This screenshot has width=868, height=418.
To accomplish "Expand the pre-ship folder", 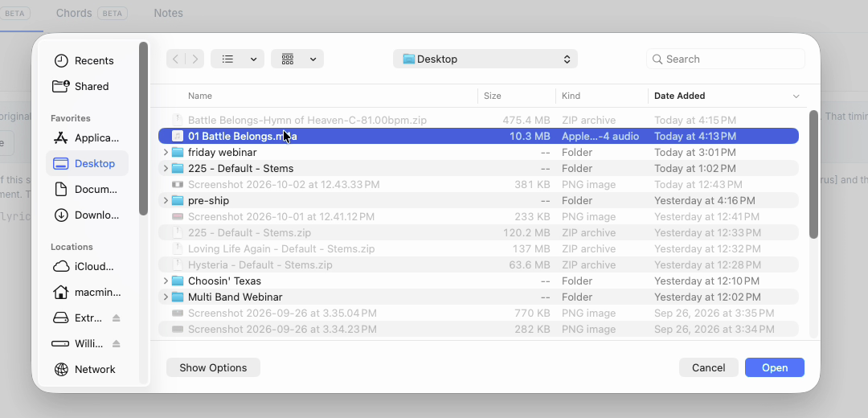I will tap(165, 200).
